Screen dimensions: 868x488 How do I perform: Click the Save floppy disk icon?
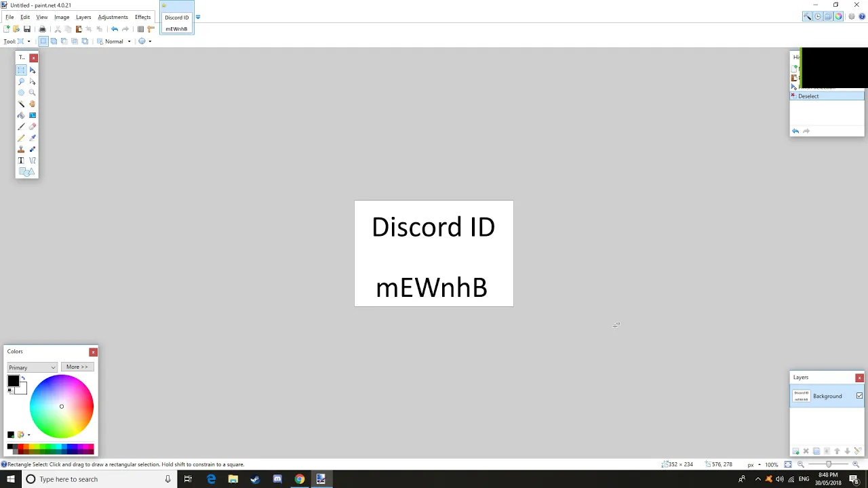coord(27,29)
